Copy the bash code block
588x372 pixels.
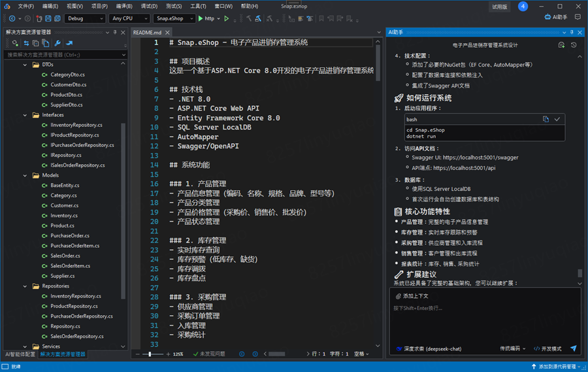pyautogui.click(x=546, y=120)
